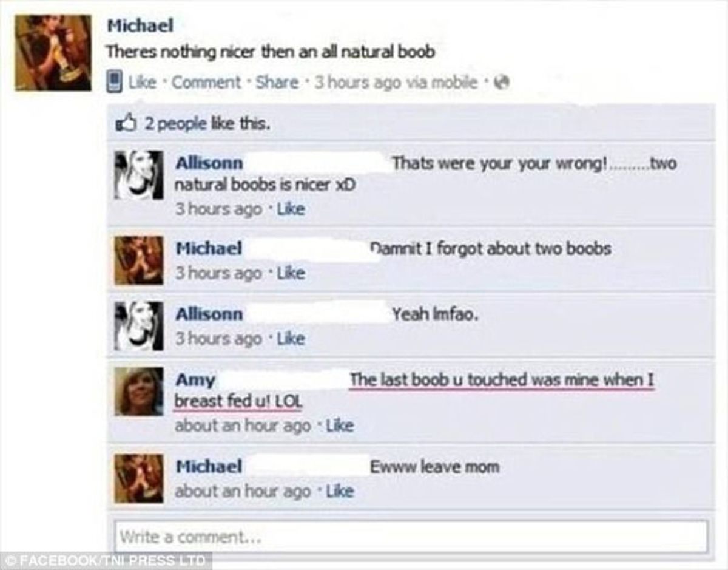Open Michael's avatar on the 'Ewww leave mom' comment
This screenshot has width=728, height=570.
coord(140,479)
